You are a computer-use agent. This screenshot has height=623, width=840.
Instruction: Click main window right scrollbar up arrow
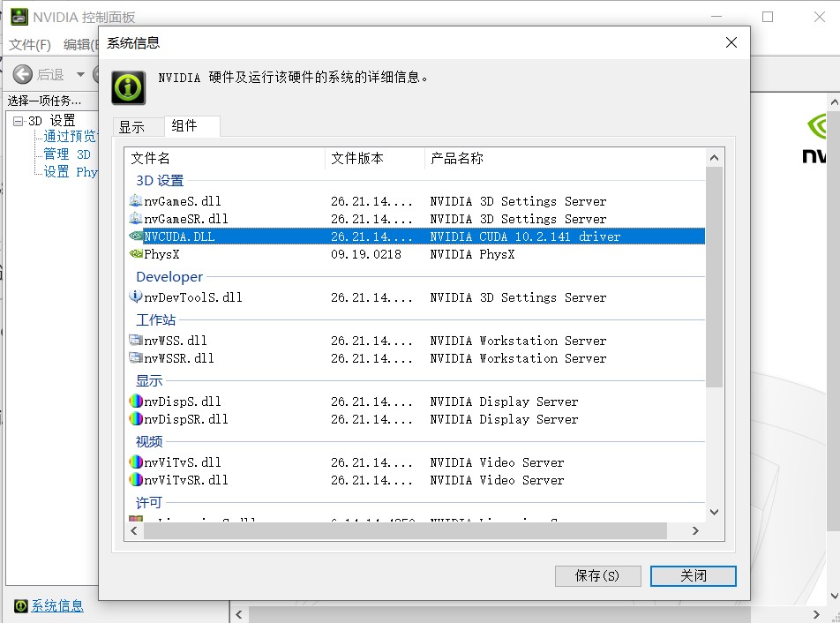click(x=834, y=101)
